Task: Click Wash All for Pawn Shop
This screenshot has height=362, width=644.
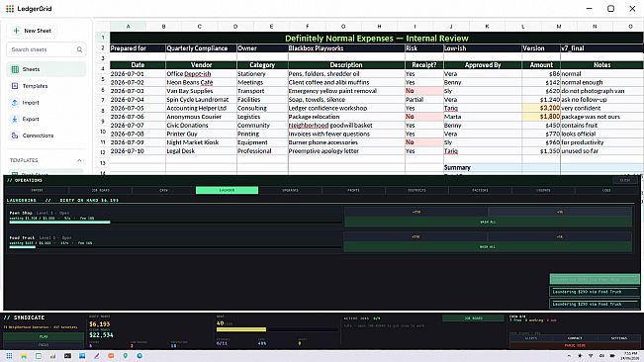Action: [x=488, y=222]
